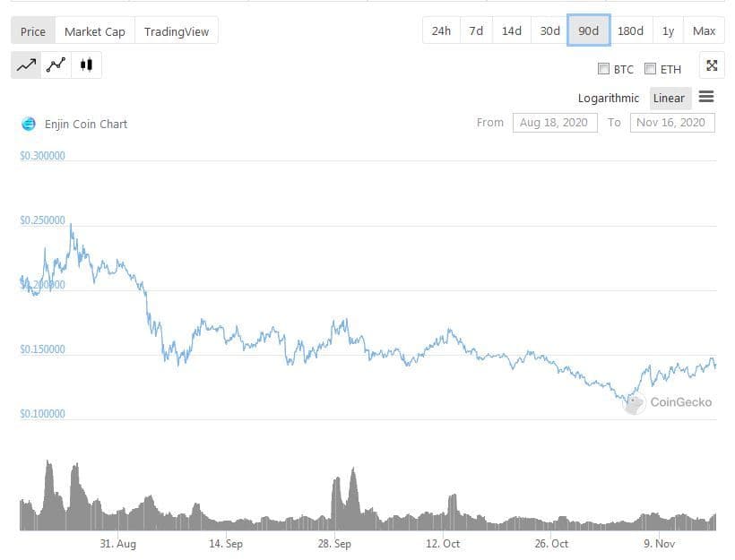Click the Enjin Coin logo icon
This screenshot has height=560, width=735.
pyautogui.click(x=28, y=125)
